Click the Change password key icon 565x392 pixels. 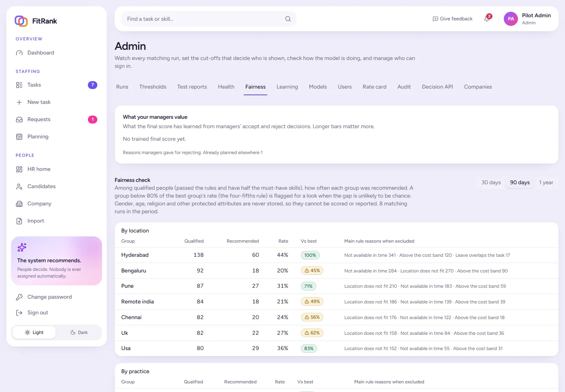19,297
